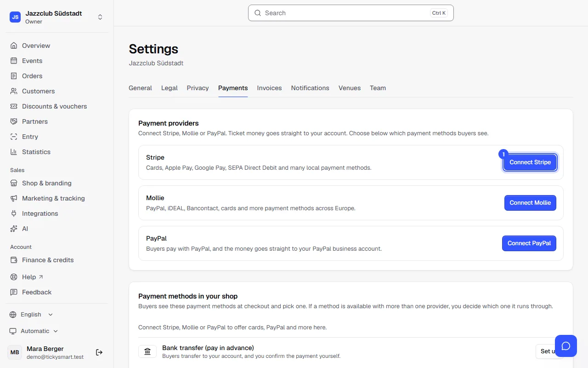Click the Marketing & tracking megaphone icon
The image size is (588, 368).
coord(14,198)
